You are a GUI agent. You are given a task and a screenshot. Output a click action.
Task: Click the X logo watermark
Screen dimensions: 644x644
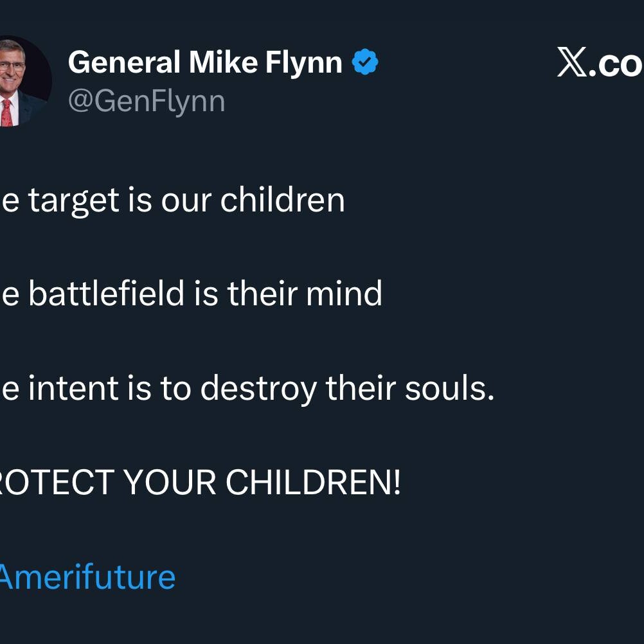(x=572, y=64)
